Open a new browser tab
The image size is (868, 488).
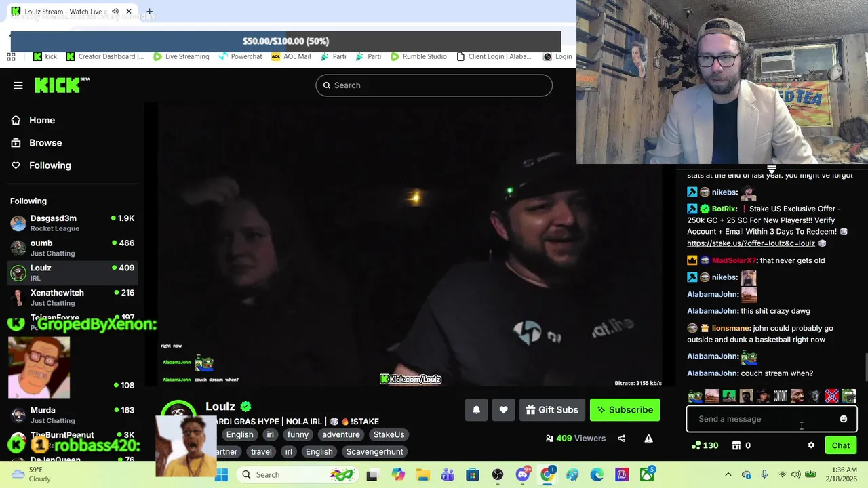click(149, 12)
